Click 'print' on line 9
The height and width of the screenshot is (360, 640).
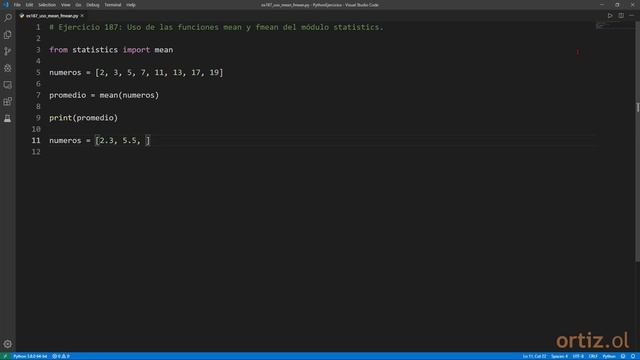[60, 118]
